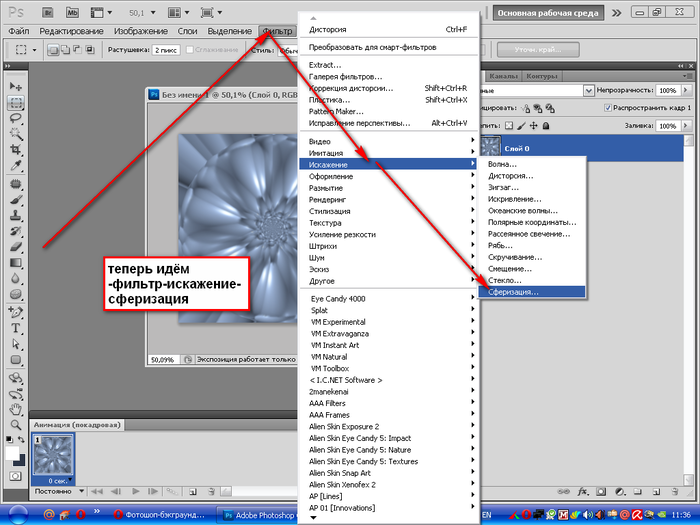Switch to the Каналы tab
Viewport: 700px width, 525px height.
click(503, 76)
